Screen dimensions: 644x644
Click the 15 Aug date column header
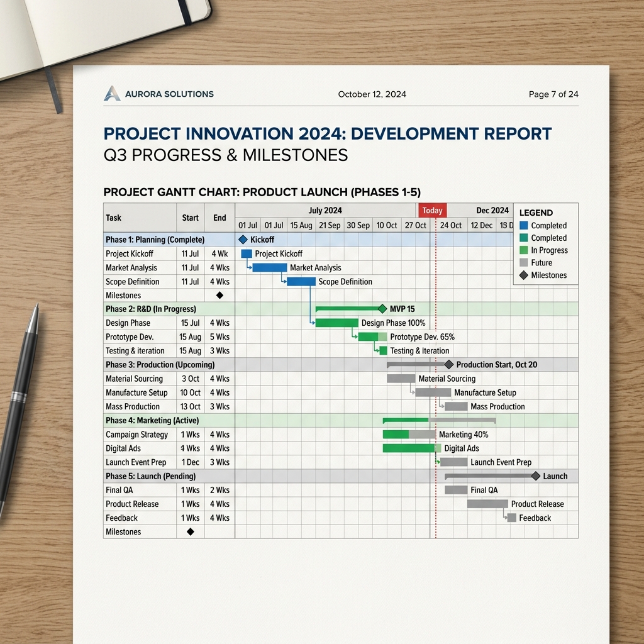click(x=301, y=225)
